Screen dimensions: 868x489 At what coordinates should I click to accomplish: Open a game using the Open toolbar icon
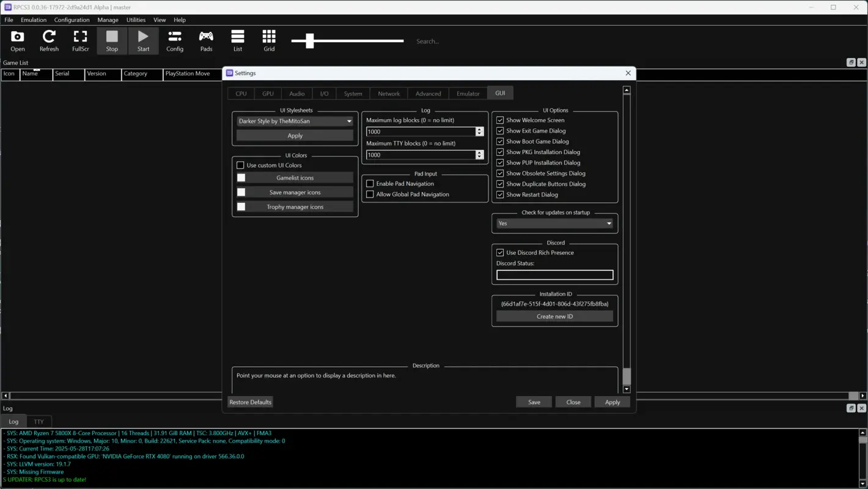click(x=17, y=40)
